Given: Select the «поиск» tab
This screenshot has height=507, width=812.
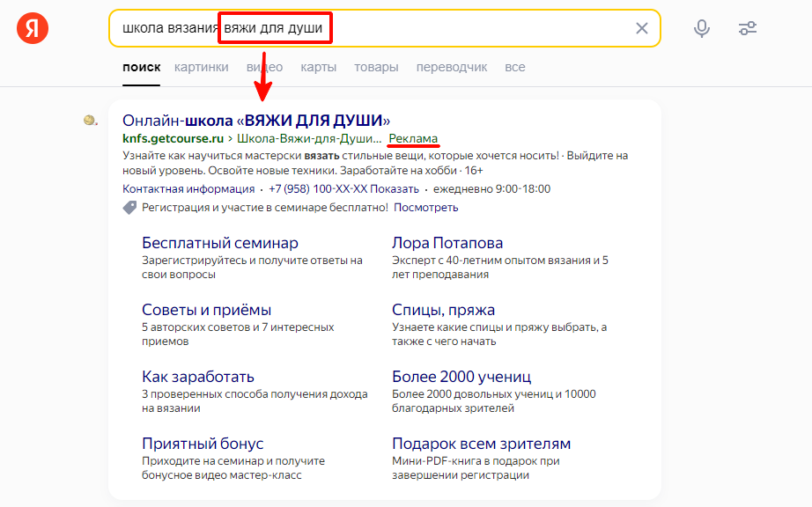Looking at the screenshot, I should point(142,67).
